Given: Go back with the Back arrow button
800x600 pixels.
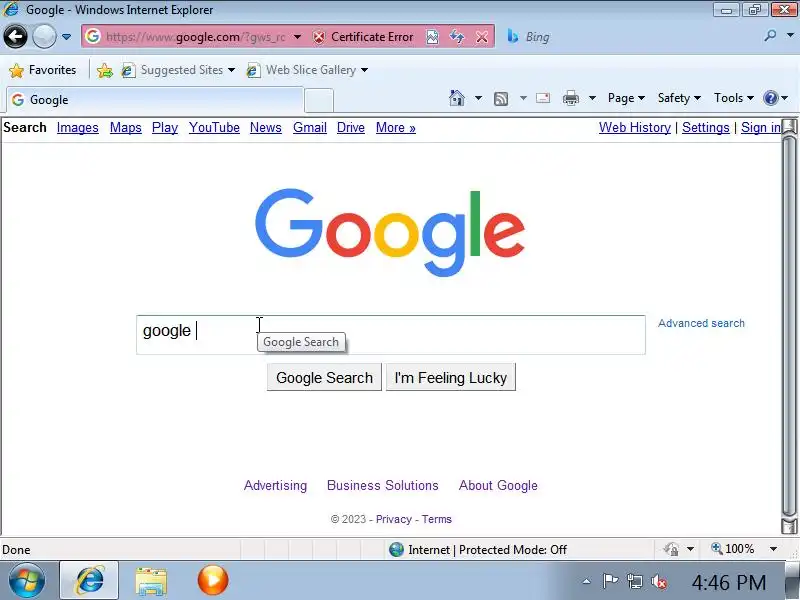Looking at the screenshot, I should [x=15, y=37].
